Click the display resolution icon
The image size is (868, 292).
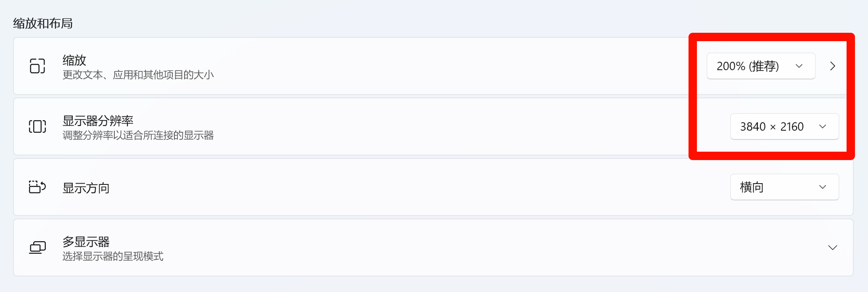coord(37,126)
